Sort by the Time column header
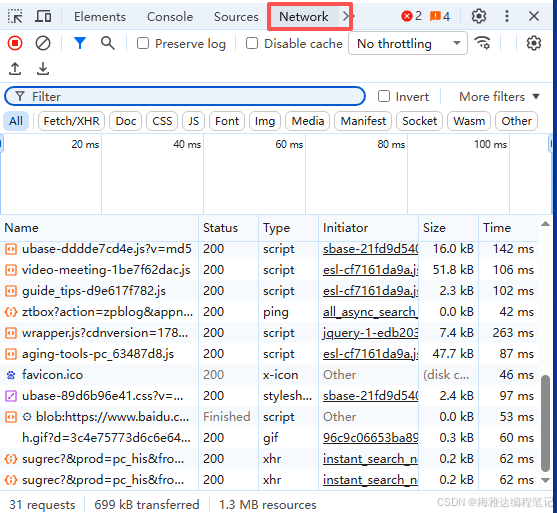 pos(508,228)
